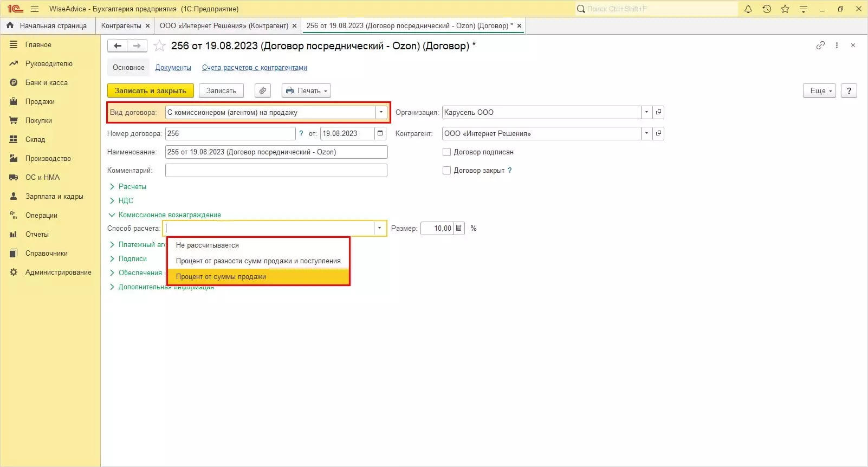Open the Документы link
The width and height of the screenshot is (868, 467).
(x=173, y=68)
